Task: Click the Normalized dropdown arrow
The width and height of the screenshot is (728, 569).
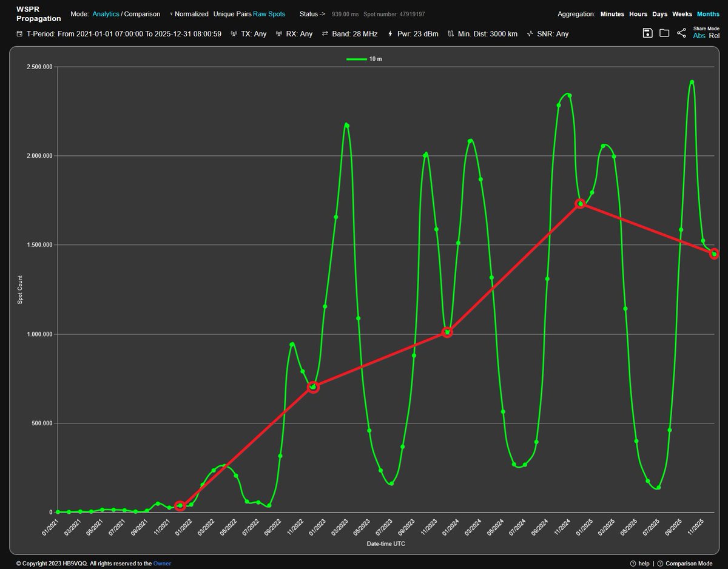Action: (171, 14)
